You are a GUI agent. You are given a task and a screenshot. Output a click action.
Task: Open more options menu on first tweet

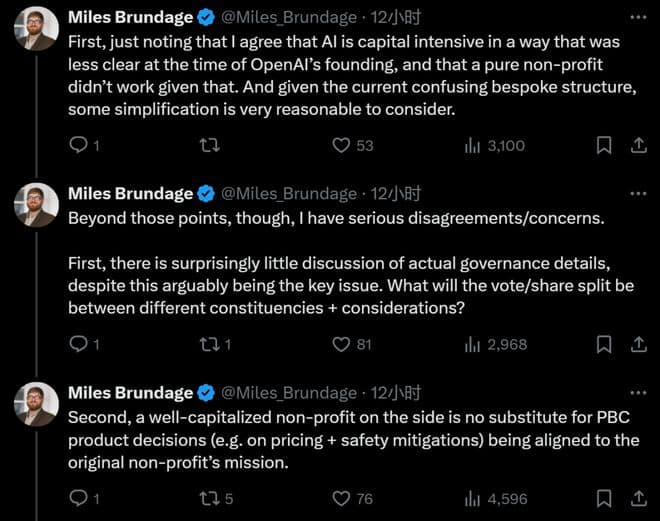pyautogui.click(x=637, y=17)
